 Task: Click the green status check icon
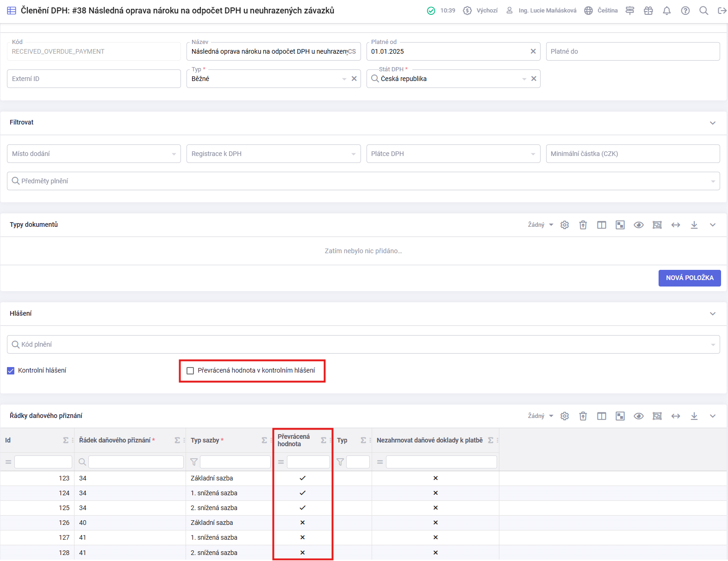[431, 11]
